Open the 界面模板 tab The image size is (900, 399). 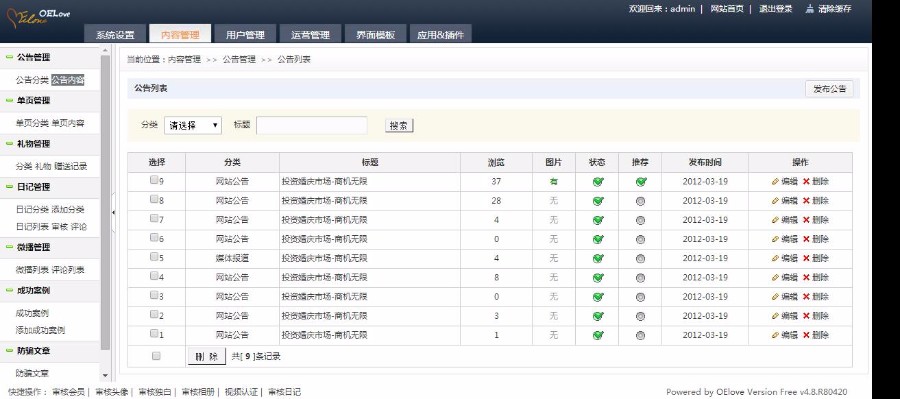[375, 34]
